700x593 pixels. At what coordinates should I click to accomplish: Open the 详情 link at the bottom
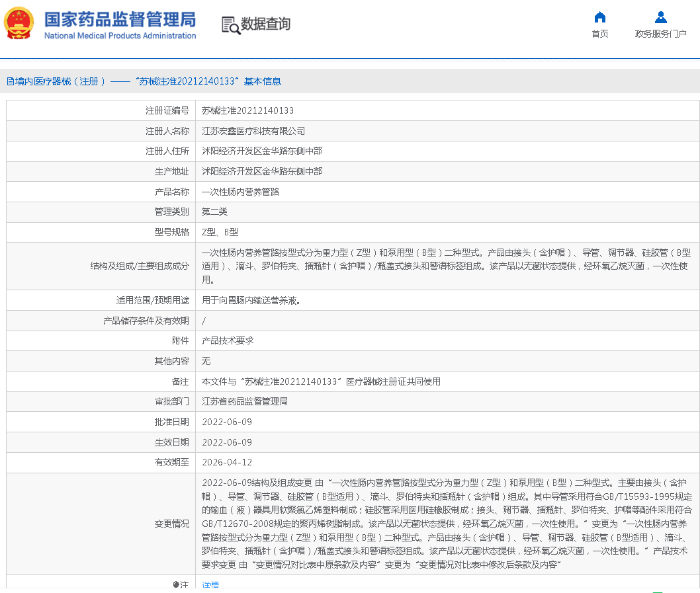pyautogui.click(x=210, y=585)
